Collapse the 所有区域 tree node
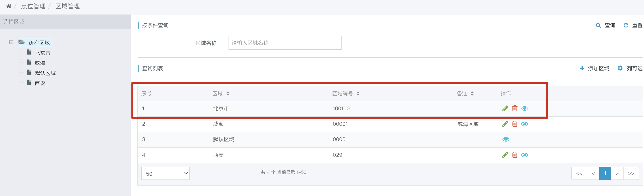The width and height of the screenshot is (644, 196). (11, 42)
